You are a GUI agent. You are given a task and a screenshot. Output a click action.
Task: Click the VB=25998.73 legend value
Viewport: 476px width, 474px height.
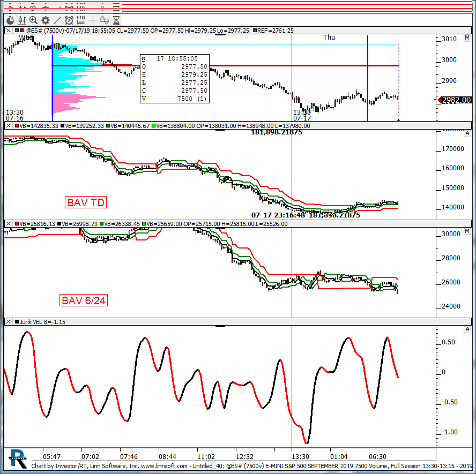[x=79, y=224]
